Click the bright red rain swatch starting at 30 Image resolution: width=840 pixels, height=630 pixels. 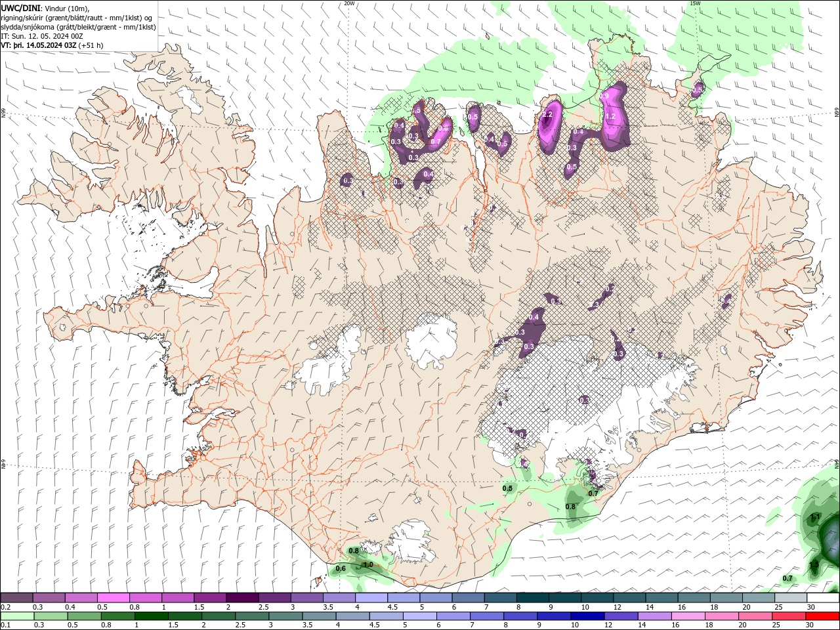pyautogui.click(x=822, y=616)
